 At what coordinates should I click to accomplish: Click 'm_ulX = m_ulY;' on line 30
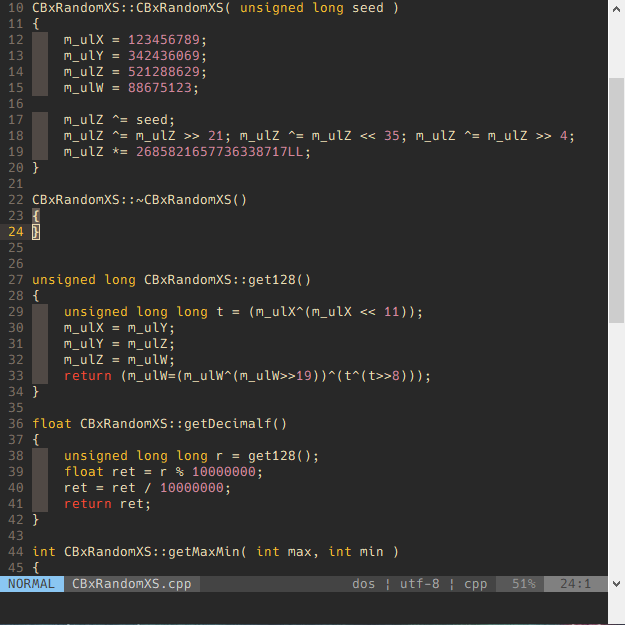point(120,328)
